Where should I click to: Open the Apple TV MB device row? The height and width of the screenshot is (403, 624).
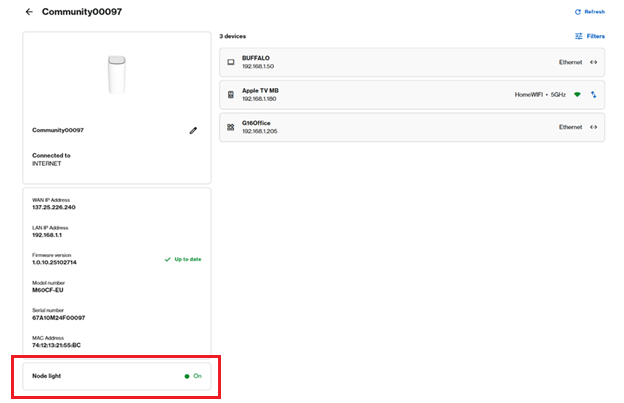412,95
